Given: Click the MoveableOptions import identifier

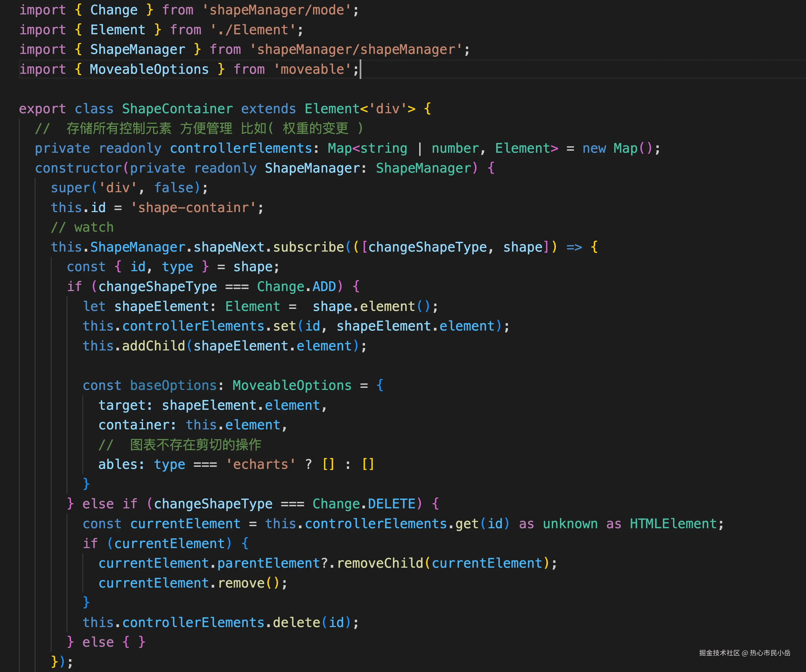Looking at the screenshot, I should pos(149,69).
